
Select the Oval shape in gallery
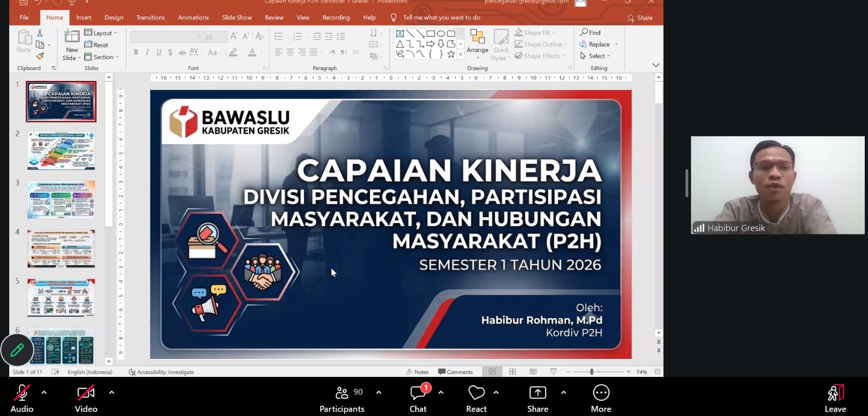441,34
